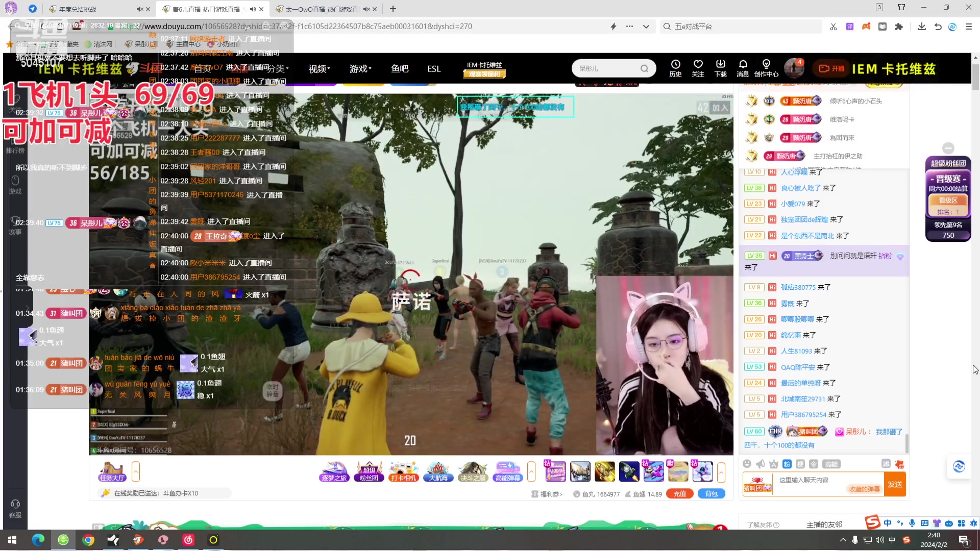This screenshot has height=551, width=980.
Task: Open the 任务大厅 task hall icon
Action: (x=112, y=471)
